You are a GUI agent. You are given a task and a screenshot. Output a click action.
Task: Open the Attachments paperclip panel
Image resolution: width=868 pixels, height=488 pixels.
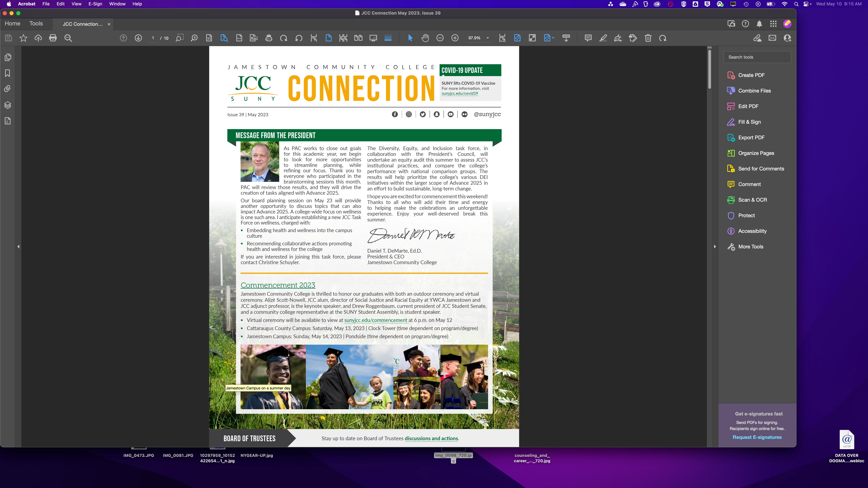tap(8, 89)
